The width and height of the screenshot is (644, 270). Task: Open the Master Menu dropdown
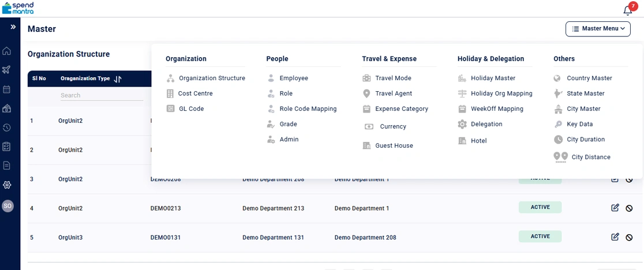pyautogui.click(x=598, y=29)
